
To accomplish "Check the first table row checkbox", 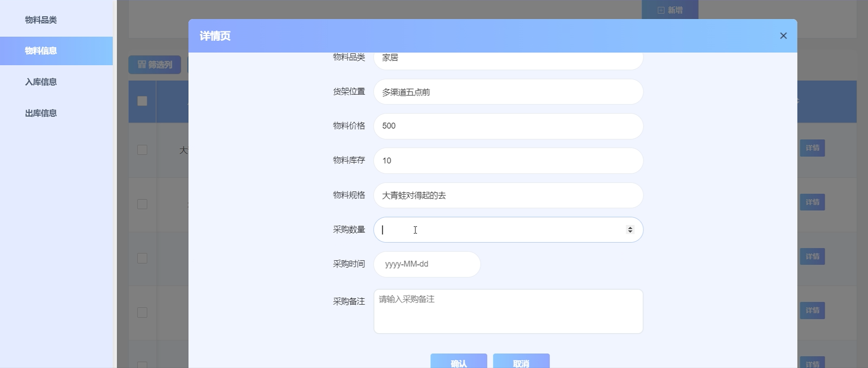I will [142, 150].
